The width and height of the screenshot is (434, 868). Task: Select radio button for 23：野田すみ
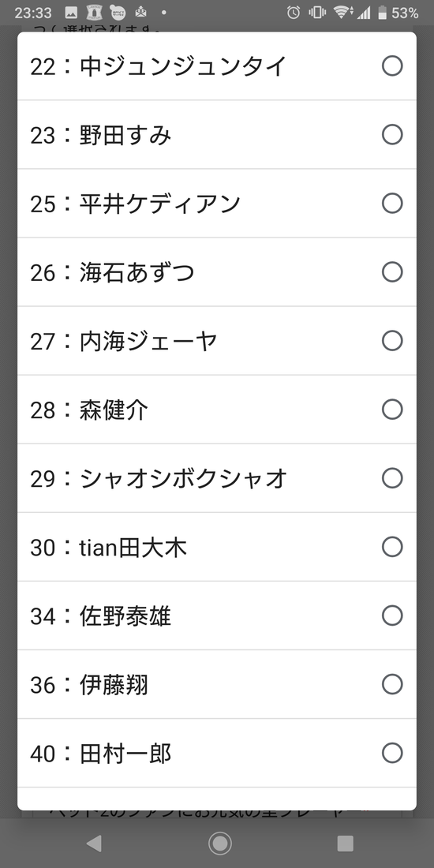coord(392,135)
